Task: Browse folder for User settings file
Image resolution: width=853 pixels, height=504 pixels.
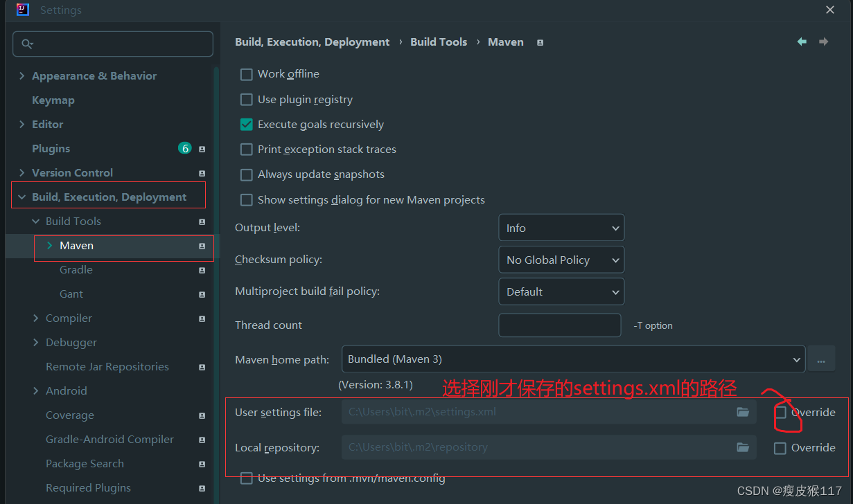Action: tap(743, 412)
